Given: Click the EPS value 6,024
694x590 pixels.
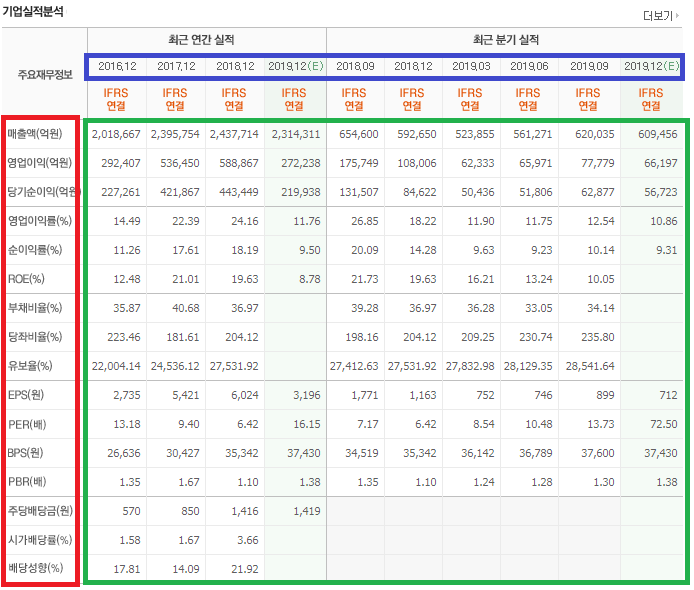Looking at the screenshot, I should [245, 395].
